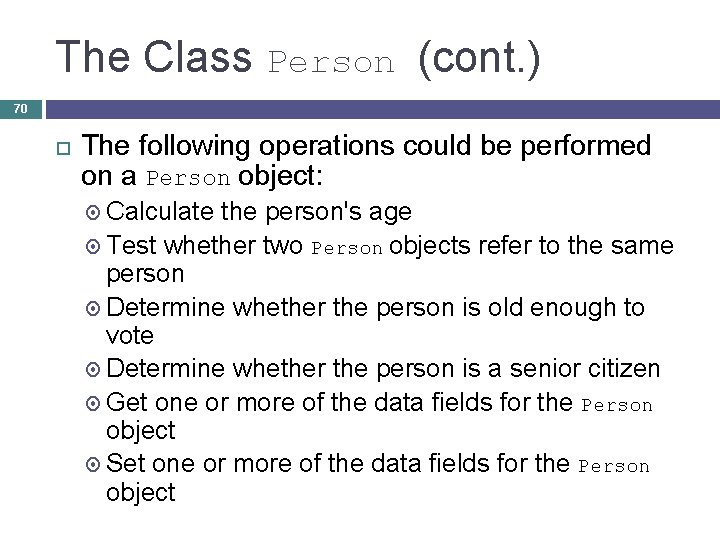Click 'Person' at end of 'Set one or more' line
Image resolution: width=720 pixels, height=540 pixels.
[614, 466]
